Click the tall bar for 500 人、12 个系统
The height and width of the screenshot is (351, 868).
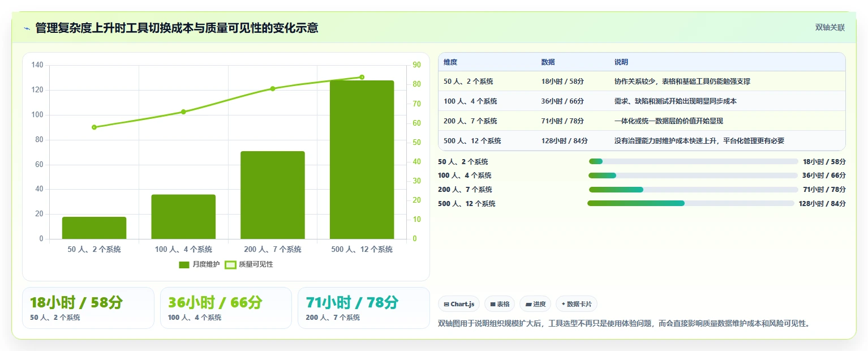tap(362, 160)
